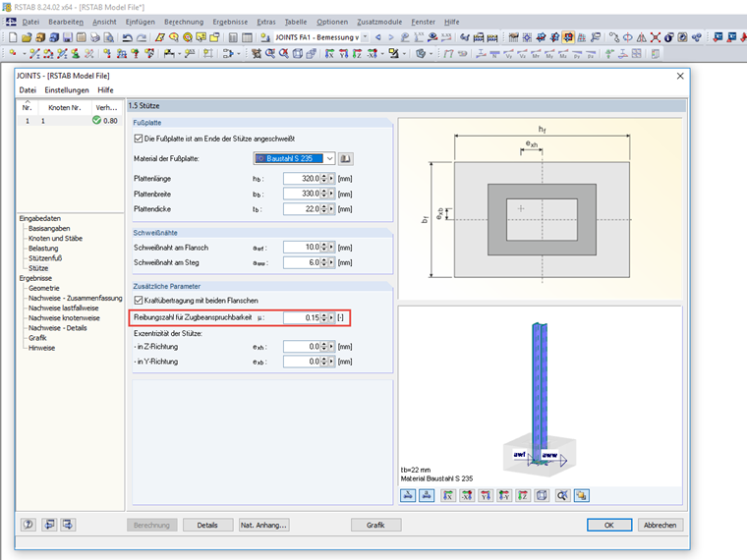
Task: Toggle the dimensions display icon below graphic
Action: coord(408,496)
